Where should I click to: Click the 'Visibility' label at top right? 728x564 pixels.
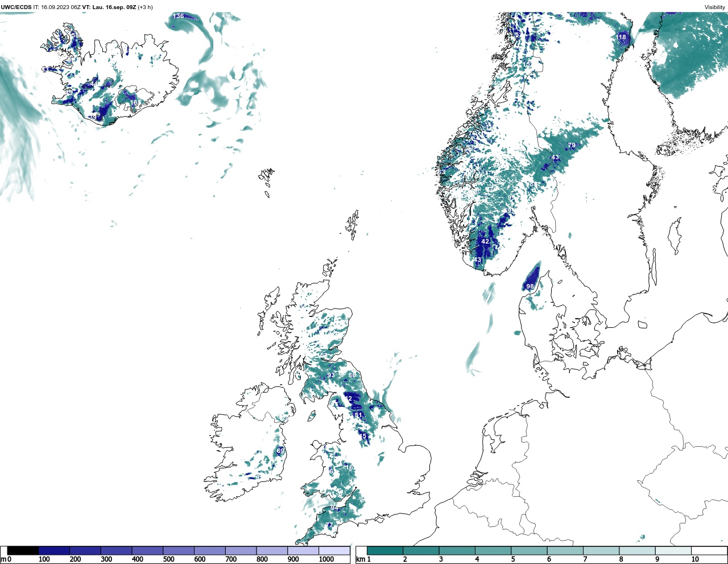point(715,7)
